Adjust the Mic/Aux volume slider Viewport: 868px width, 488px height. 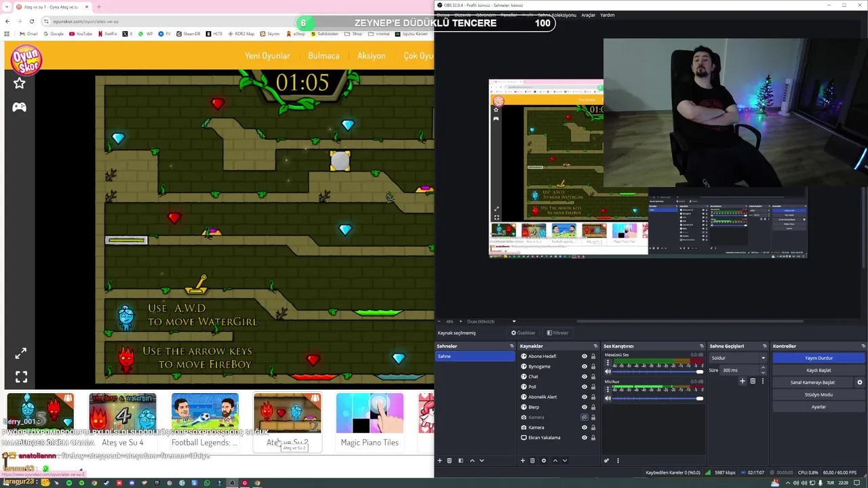[658, 398]
